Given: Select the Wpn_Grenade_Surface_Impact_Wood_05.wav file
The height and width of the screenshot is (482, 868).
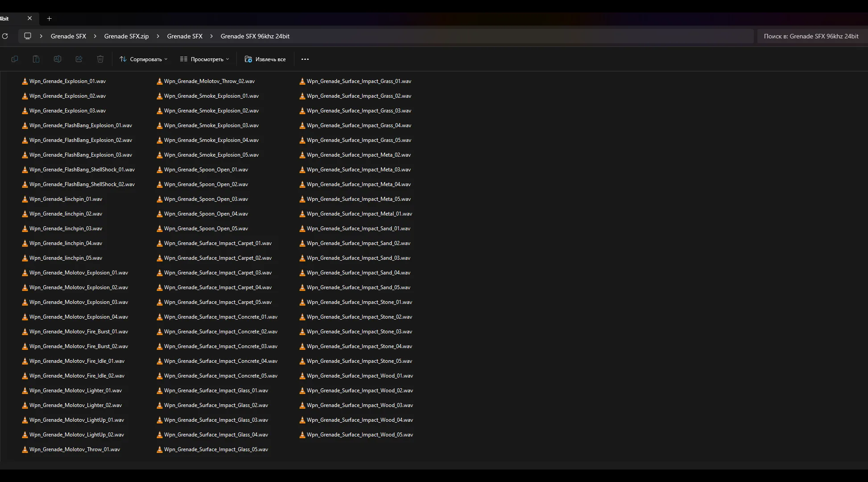Looking at the screenshot, I should coord(360,435).
